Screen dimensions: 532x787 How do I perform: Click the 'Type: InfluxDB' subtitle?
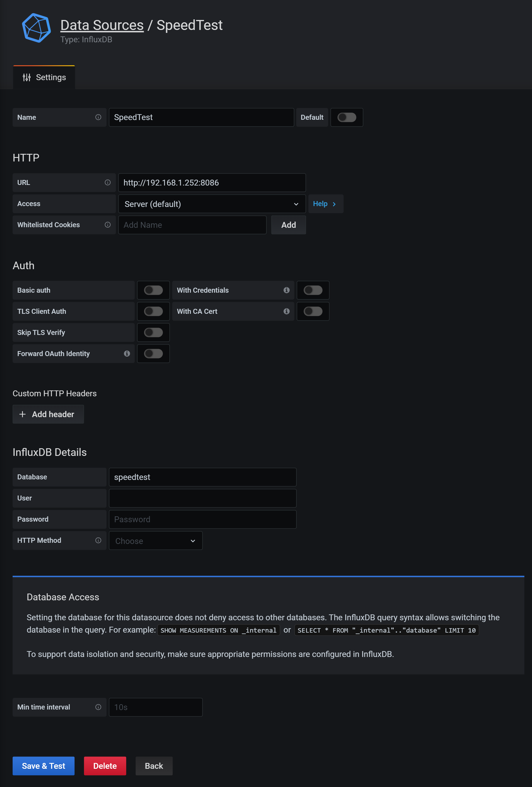tap(86, 40)
